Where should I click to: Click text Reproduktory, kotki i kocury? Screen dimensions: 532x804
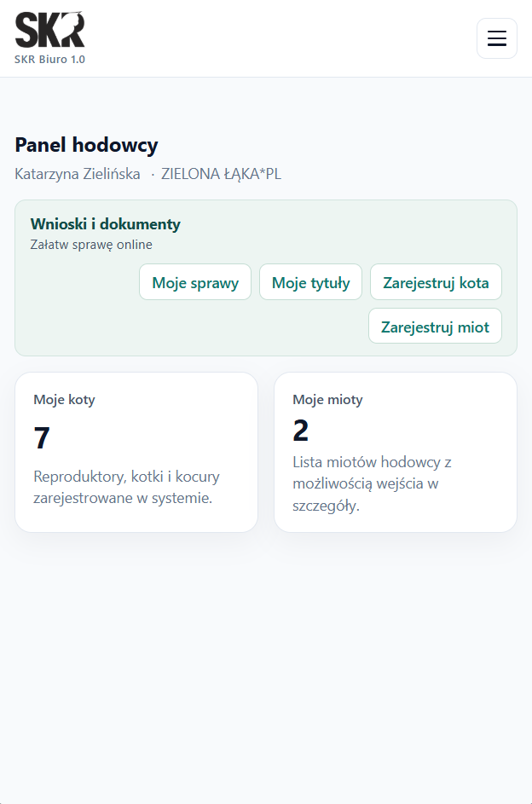tap(125, 477)
